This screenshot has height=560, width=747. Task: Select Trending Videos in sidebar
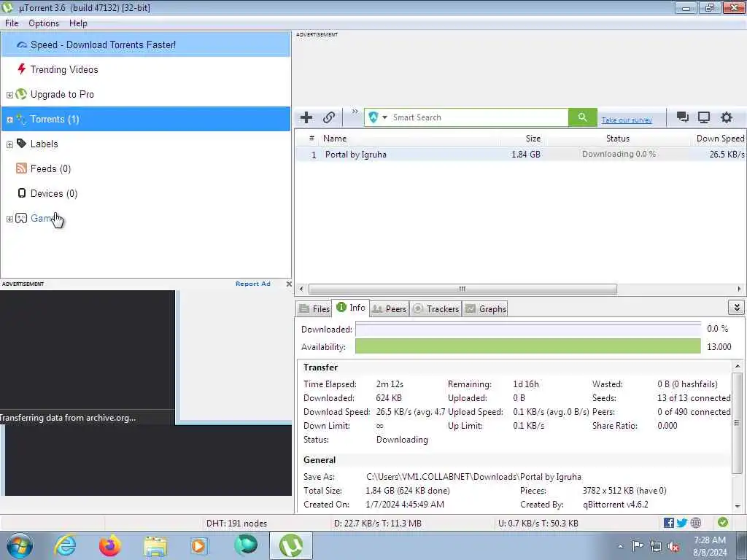pos(146,69)
